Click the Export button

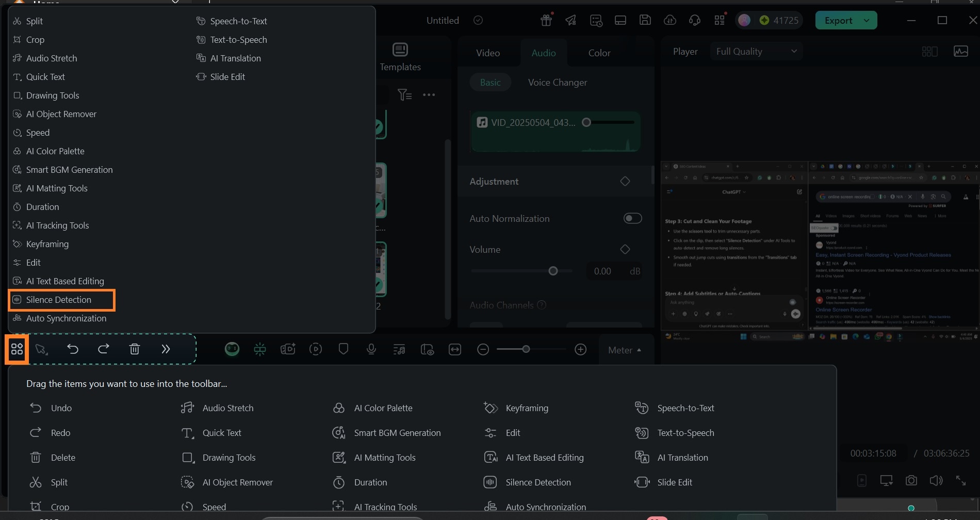tap(838, 21)
